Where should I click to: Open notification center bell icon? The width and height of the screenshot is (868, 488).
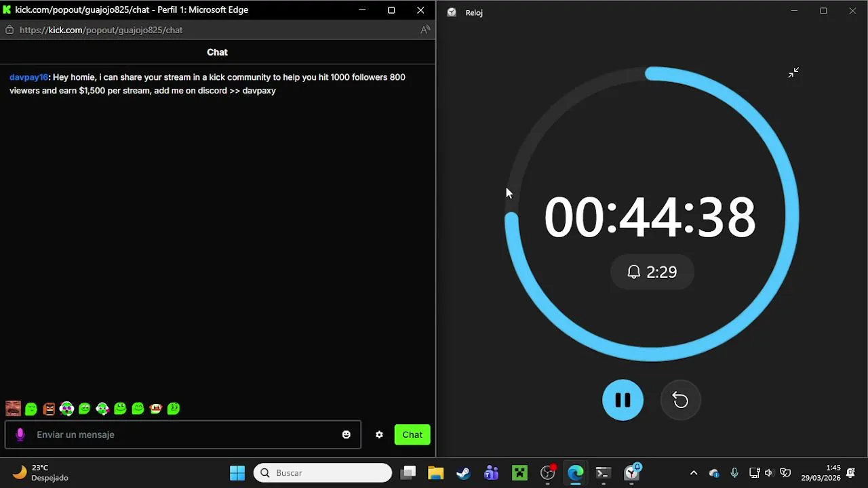pos(851,473)
